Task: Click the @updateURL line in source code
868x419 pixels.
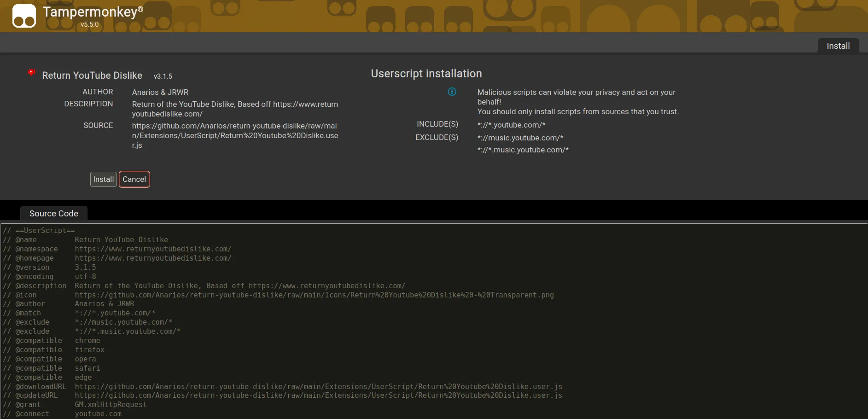Action: pos(283,396)
